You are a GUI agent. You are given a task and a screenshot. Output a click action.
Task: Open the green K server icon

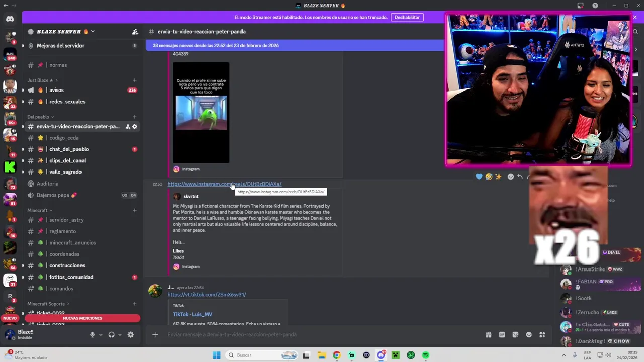click(10, 167)
